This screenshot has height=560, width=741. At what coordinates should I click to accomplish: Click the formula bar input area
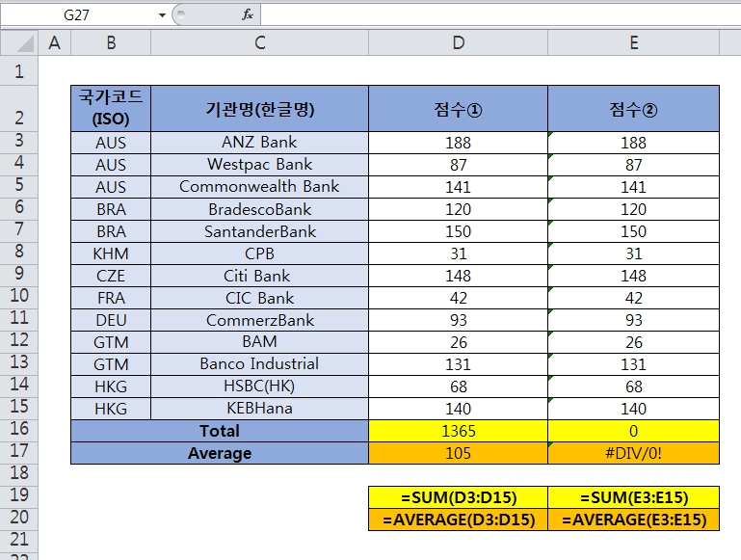point(500,15)
